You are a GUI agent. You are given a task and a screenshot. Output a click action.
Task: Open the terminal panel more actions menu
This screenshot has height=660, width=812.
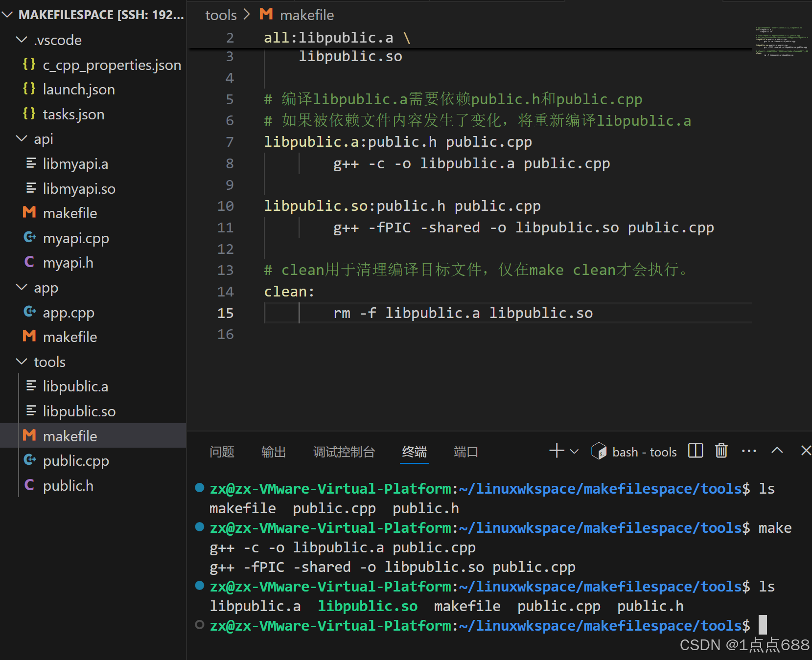pyautogui.click(x=748, y=451)
